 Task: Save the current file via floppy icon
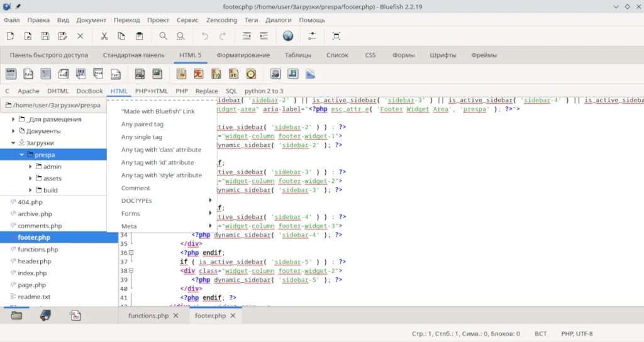[45, 36]
